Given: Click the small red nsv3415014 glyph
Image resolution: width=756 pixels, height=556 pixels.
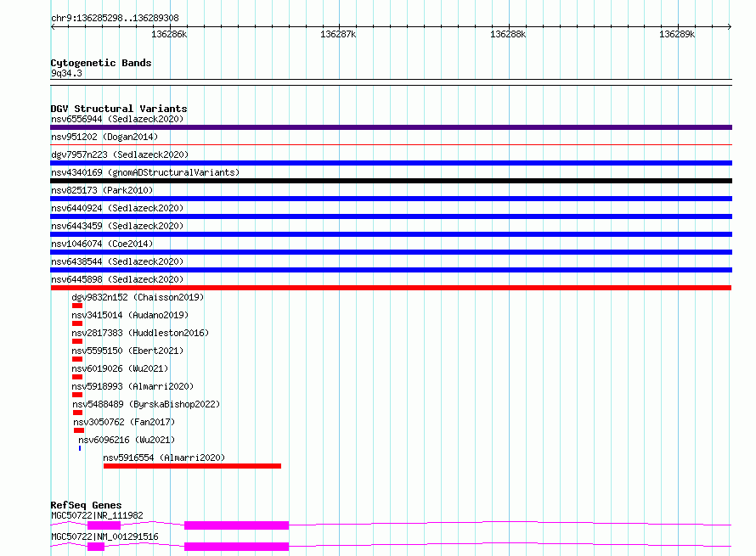Looking at the screenshot, I should coord(77,323).
